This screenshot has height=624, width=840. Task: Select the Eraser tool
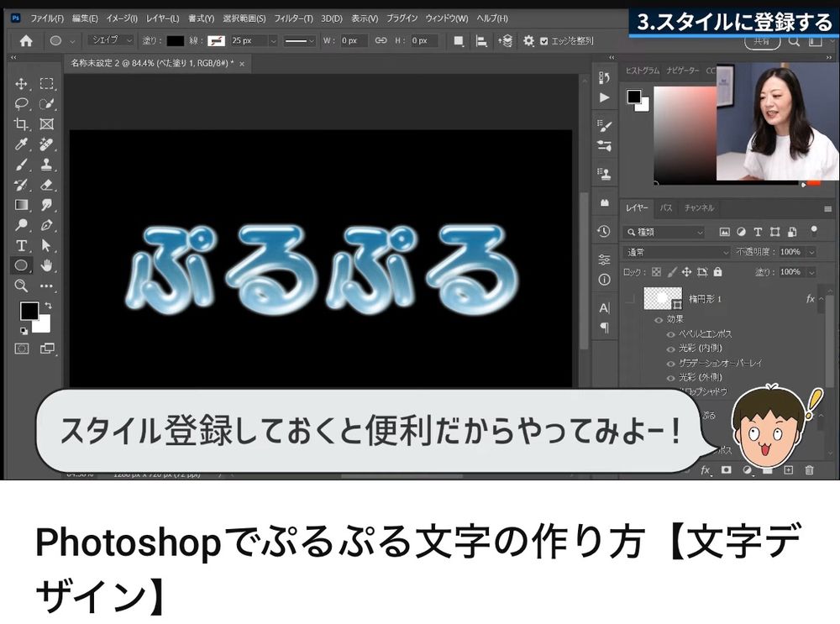point(46,185)
